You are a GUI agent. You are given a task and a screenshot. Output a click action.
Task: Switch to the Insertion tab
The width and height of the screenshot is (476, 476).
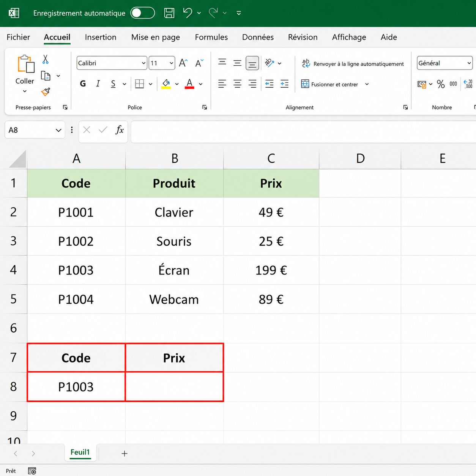click(x=101, y=37)
